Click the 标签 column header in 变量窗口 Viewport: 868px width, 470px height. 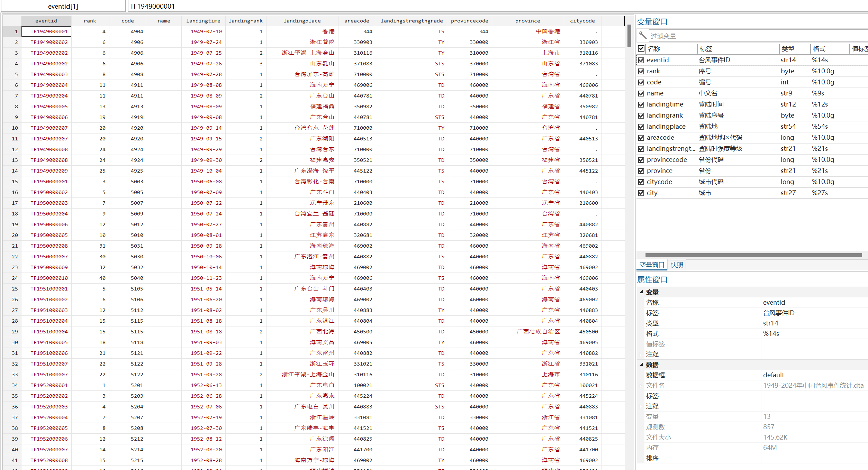[706, 49]
